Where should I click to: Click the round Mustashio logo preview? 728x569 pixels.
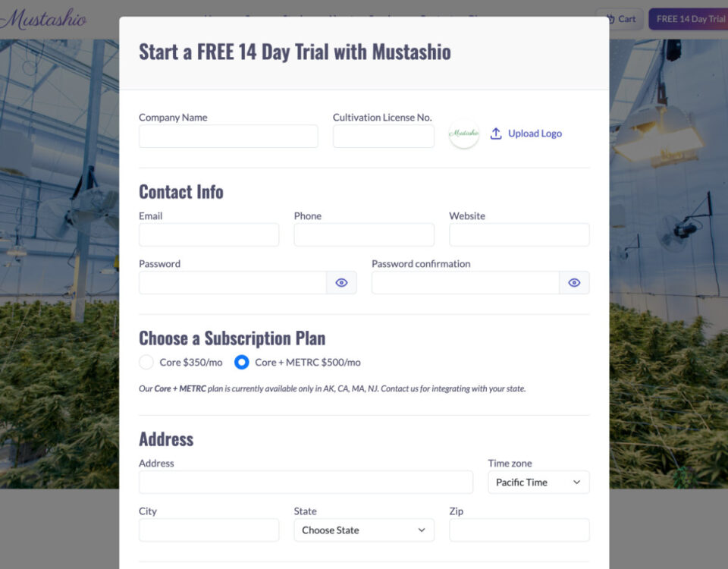464,134
